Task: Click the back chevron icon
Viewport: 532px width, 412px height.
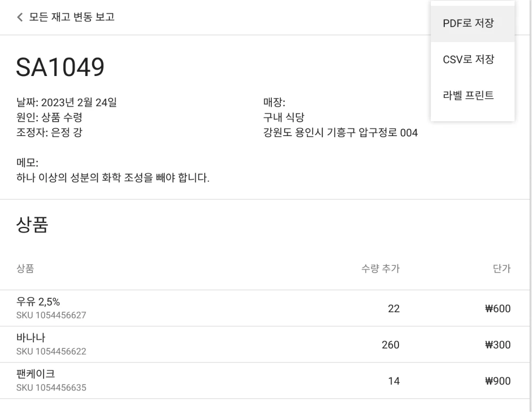Action: tap(19, 17)
